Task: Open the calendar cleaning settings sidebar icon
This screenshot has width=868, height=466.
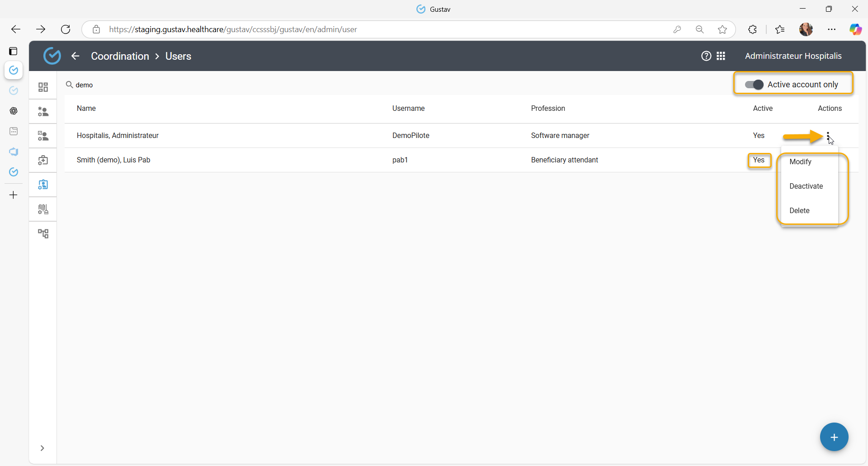Action: [x=43, y=209]
